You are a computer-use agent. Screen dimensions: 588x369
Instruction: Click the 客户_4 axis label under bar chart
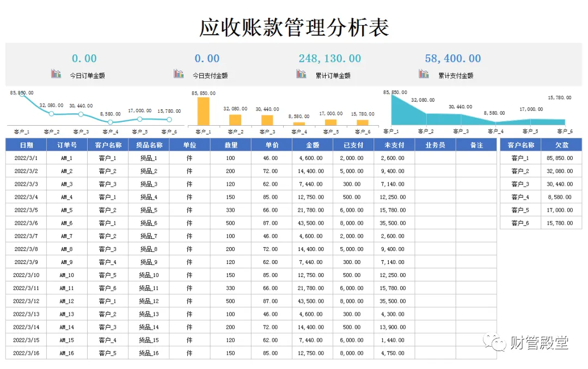click(299, 132)
